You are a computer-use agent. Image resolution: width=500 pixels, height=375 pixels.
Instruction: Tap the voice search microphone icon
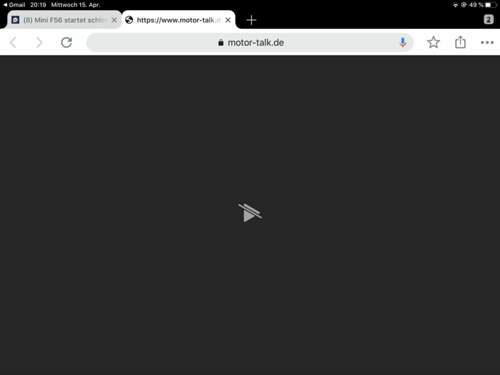(403, 42)
